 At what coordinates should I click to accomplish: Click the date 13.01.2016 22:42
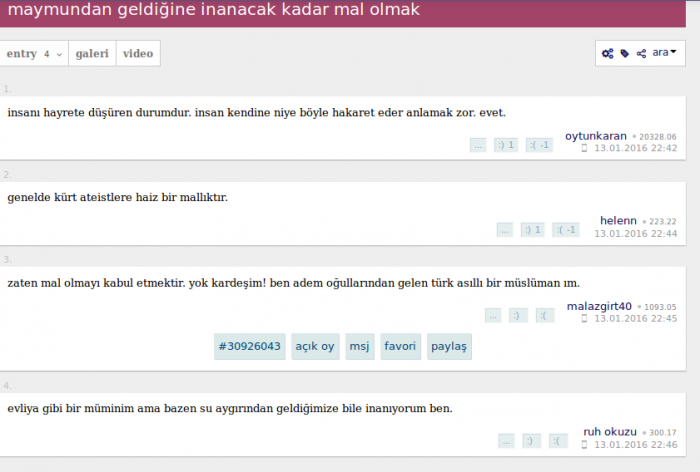pyautogui.click(x=636, y=148)
